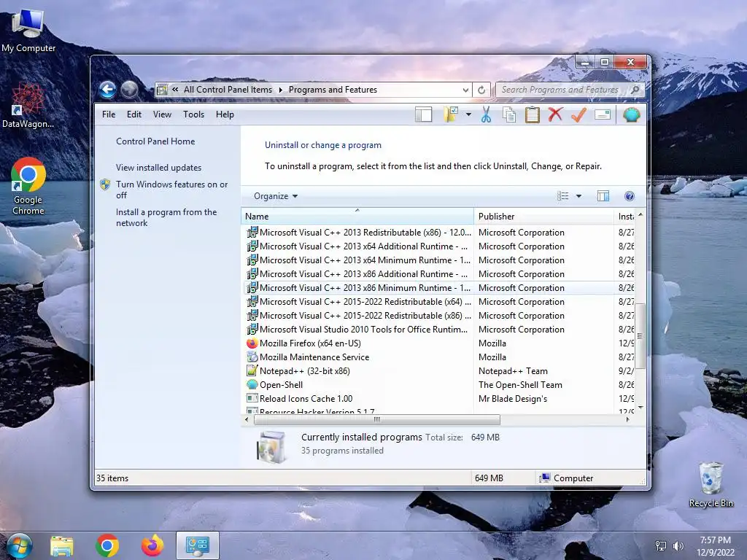
Task: Open the Edit menu
Action: 134,114
